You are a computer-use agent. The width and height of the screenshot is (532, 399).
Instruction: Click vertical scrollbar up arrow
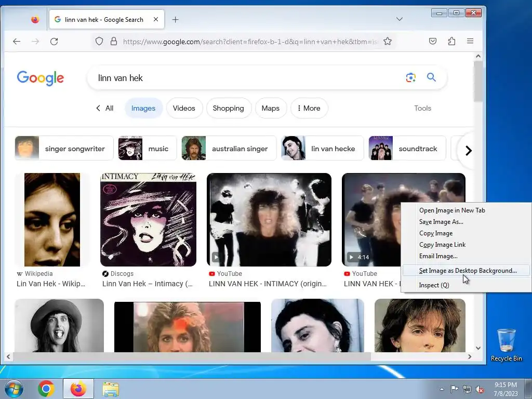tap(478, 56)
